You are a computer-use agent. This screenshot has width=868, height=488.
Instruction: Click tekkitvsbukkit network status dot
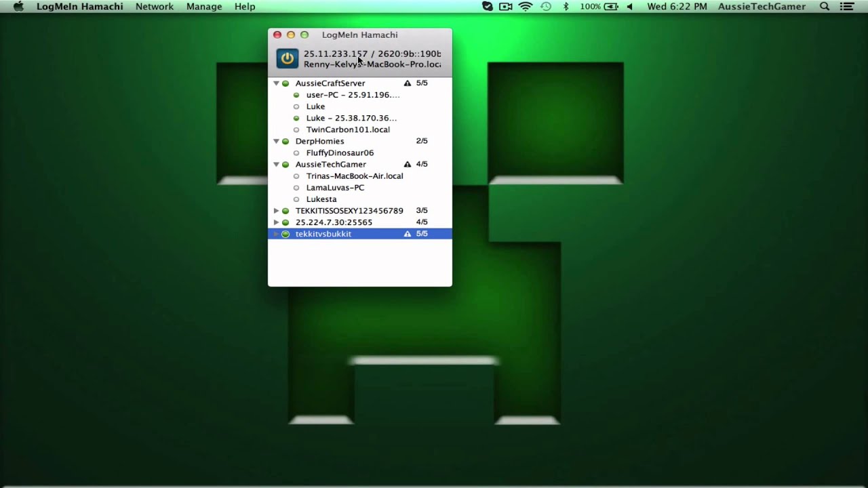[285, 234]
